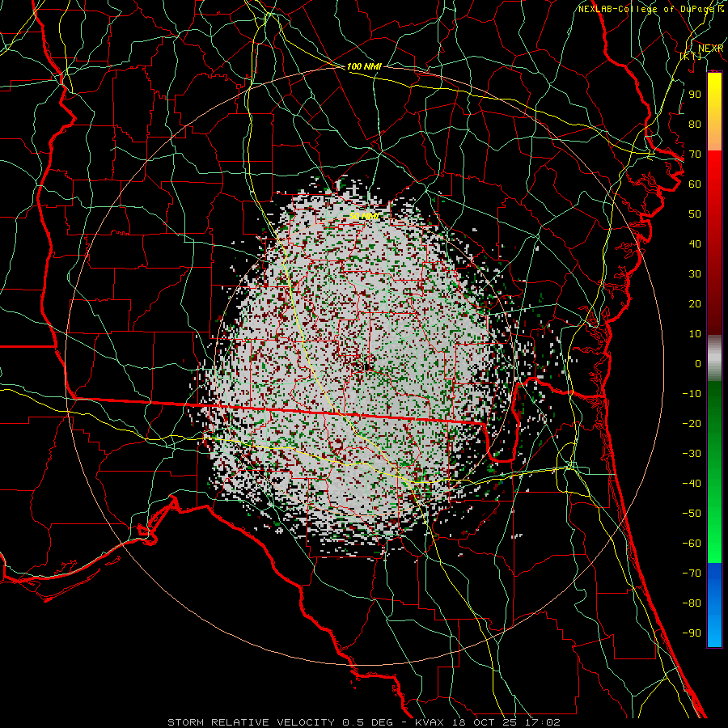The width and height of the screenshot is (728, 728).
Task: Click the 17:02 timestamp text
Action: click(x=544, y=722)
